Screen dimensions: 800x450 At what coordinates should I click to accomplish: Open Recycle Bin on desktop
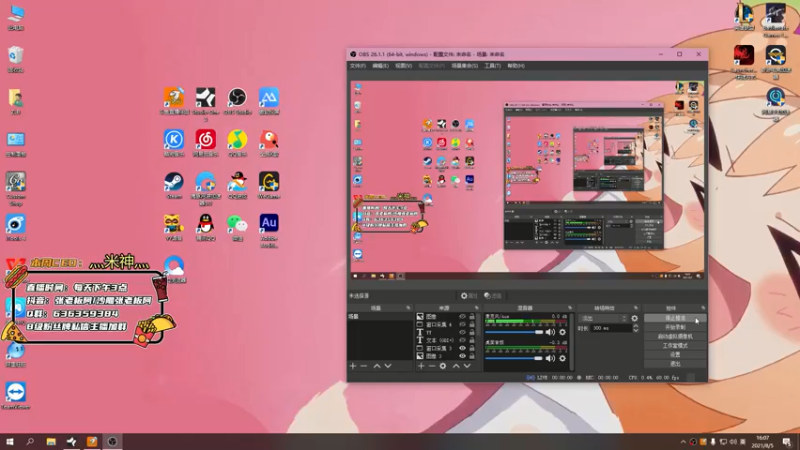coord(16,59)
